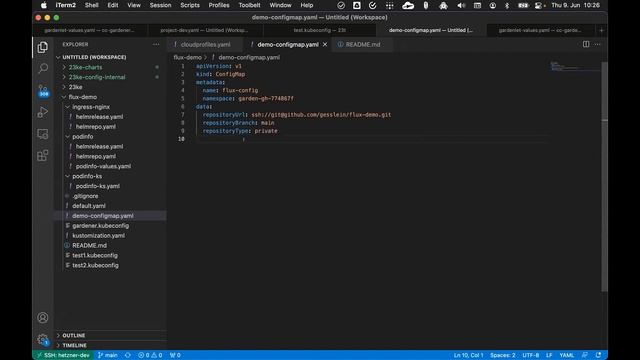
Task: Open the Run and Debug view
Action: click(x=42, y=112)
